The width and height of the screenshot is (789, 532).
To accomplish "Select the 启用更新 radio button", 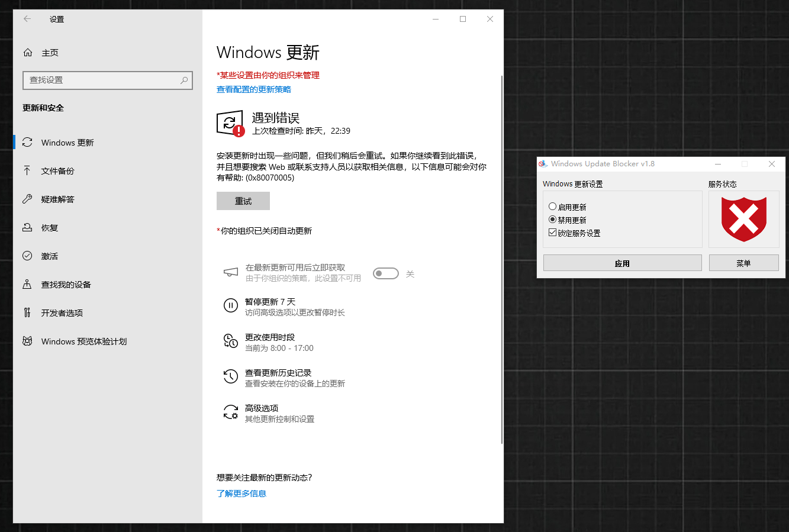I will 552,206.
